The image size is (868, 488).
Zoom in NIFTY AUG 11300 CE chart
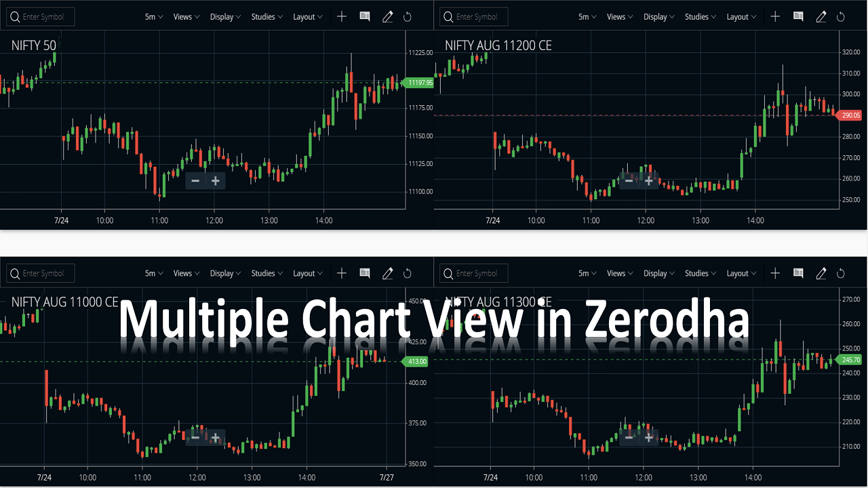click(x=648, y=437)
